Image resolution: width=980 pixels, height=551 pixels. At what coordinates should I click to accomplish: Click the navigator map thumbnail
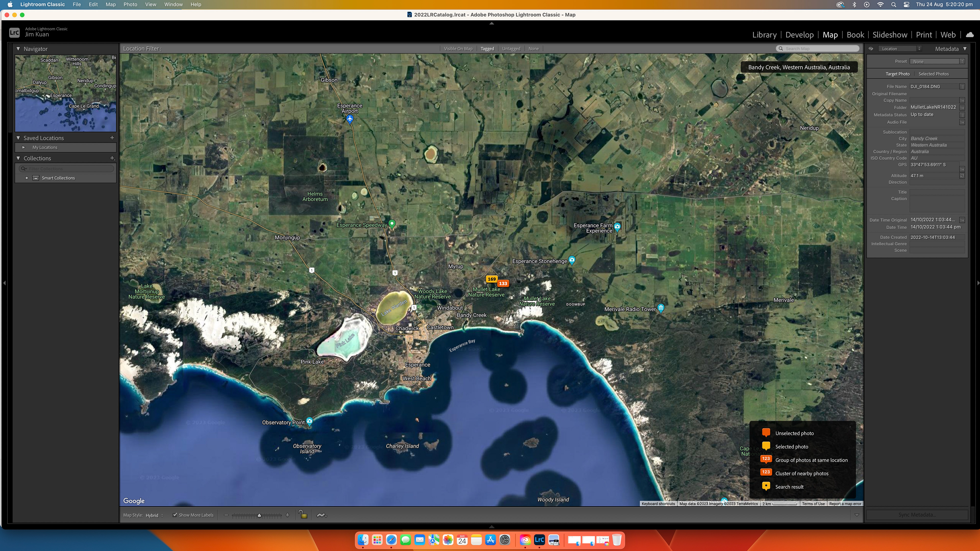[65, 93]
